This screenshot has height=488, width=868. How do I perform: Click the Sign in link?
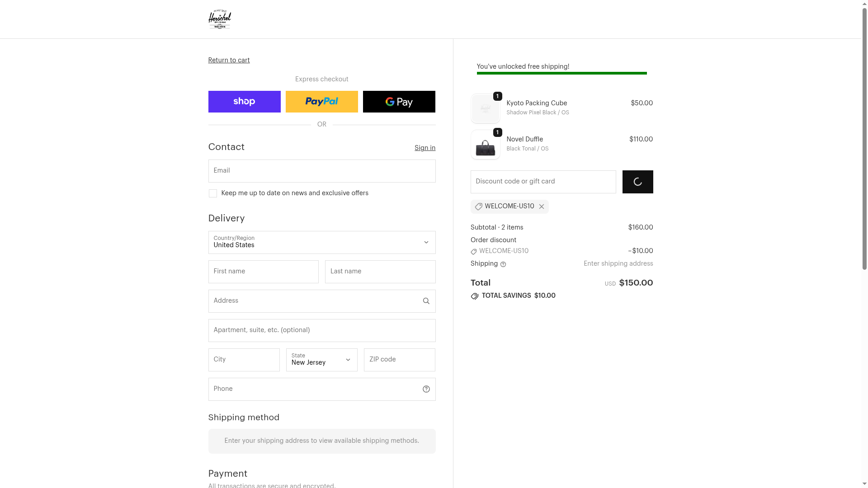(x=425, y=148)
